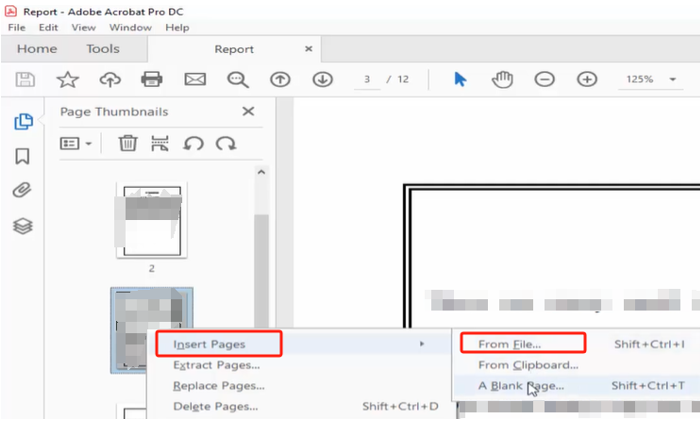The height and width of the screenshot is (422, 700).
Task: Open the File menu
Action: point(17,28)
